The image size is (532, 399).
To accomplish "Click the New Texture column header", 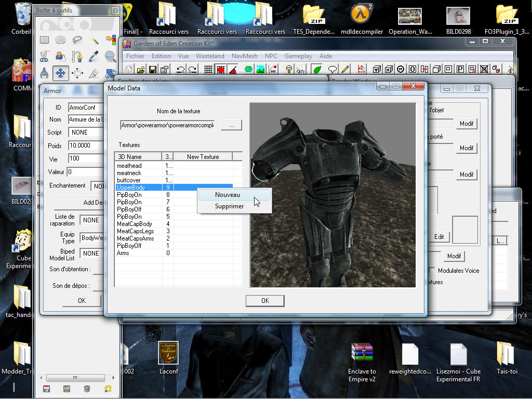I will pos(203,157).
